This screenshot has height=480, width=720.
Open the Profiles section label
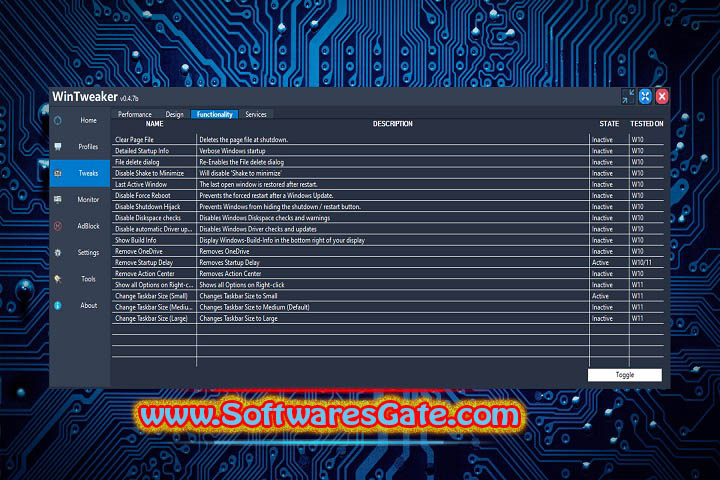click(x=88, y=147)
